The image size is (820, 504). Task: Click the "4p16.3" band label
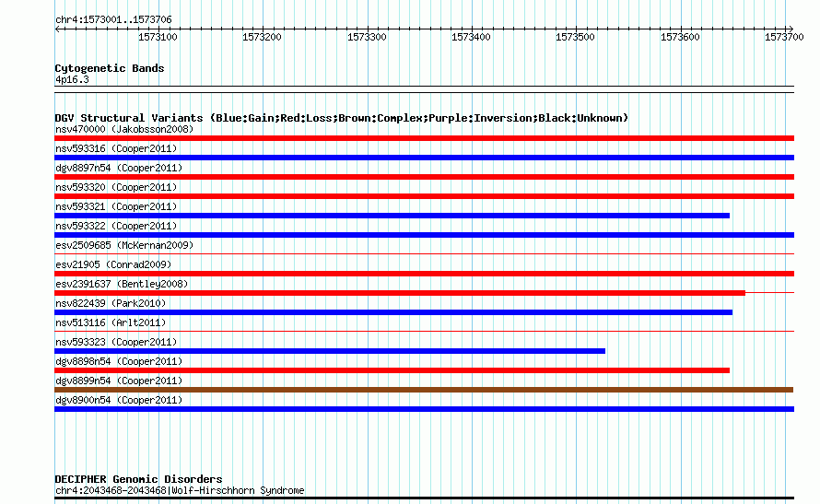pos(72,79)
